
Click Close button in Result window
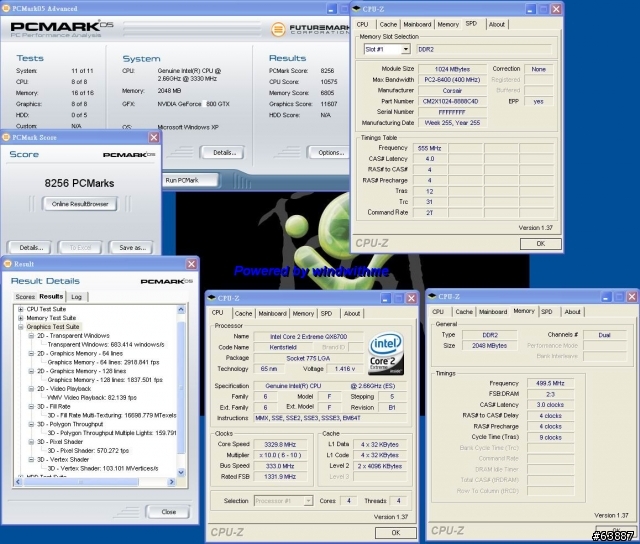(x=168, y=512)
